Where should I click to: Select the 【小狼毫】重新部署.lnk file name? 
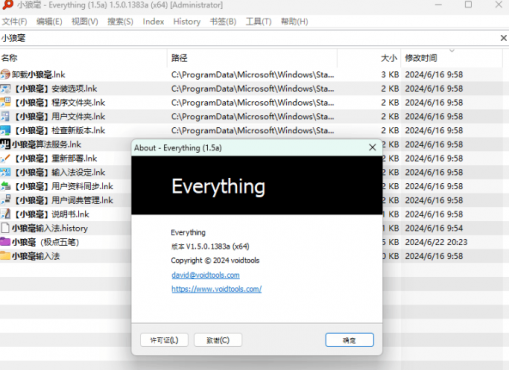pos(55,158)
